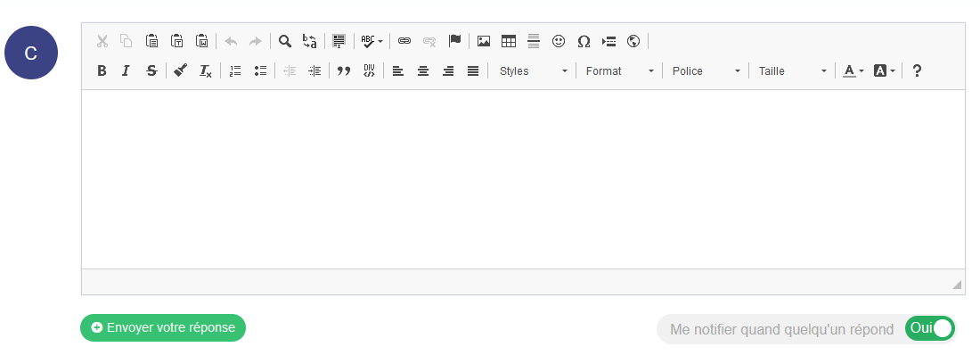Viewport: 980px width, 355px height.
Task: Click the Select All icon
Action: [339, 41]
